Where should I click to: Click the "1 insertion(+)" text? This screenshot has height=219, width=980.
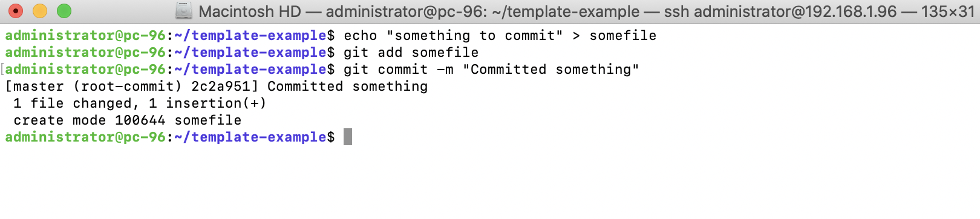[x=207, y=103]
